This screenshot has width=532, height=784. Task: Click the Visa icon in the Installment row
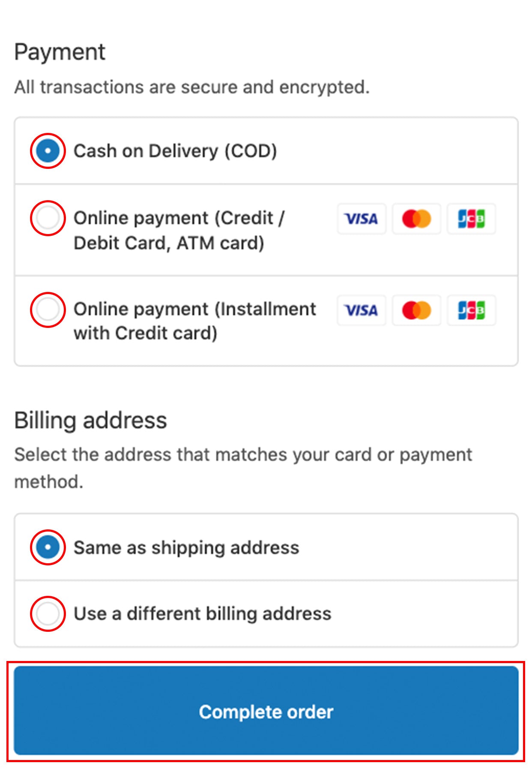pos(362,310)
